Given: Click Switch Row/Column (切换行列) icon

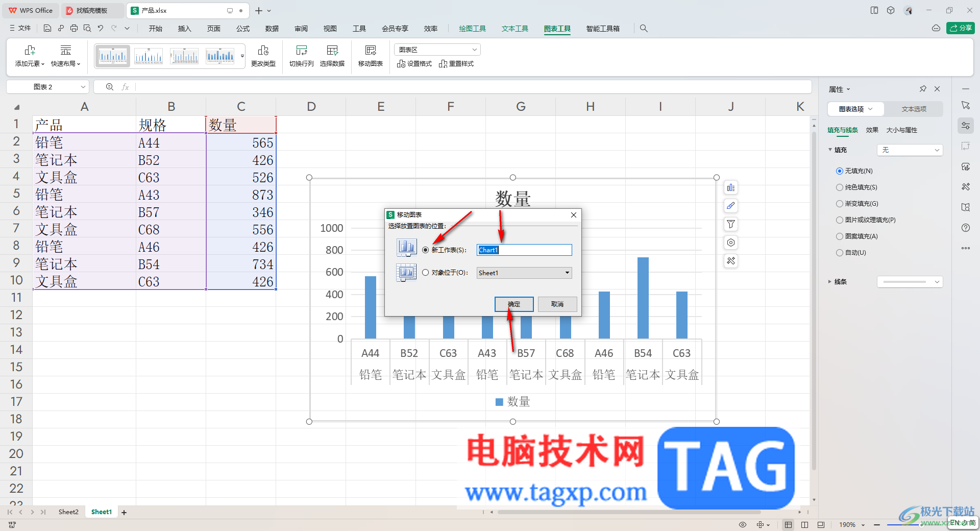Looking at the screenshot, I should (301, 50).
